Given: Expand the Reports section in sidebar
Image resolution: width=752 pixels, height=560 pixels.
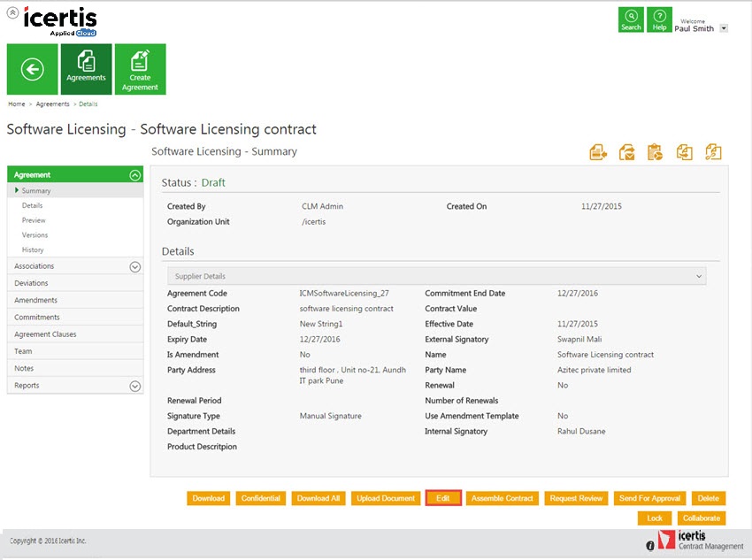Looking at the screenshot, I should point(134,386).
